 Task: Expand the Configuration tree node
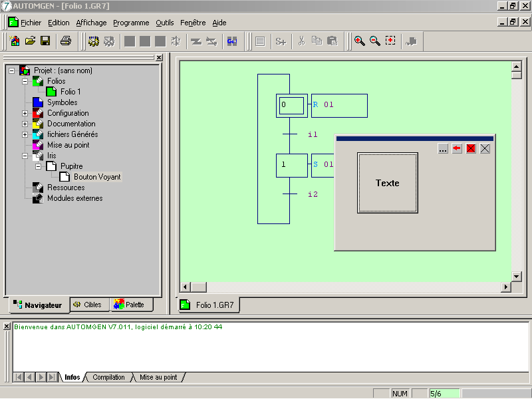(25, 113)
